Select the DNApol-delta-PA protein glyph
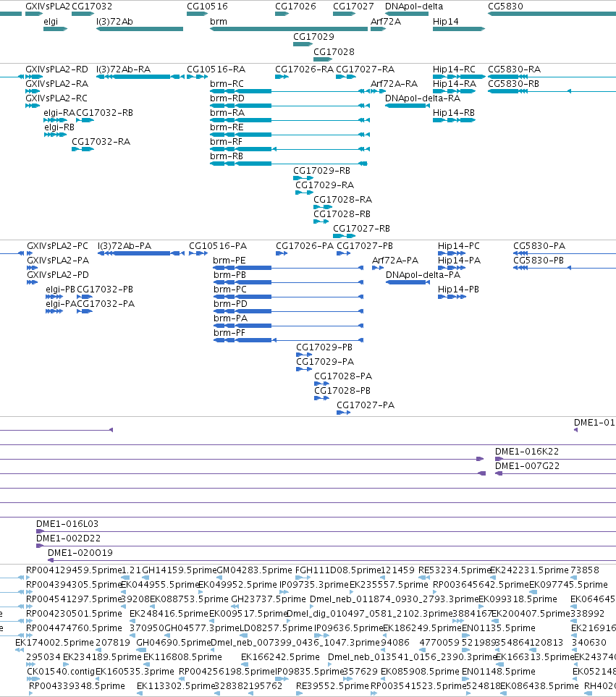Image resolution: width=616 pixels, height=697 pixels. [x=408, y=282]
